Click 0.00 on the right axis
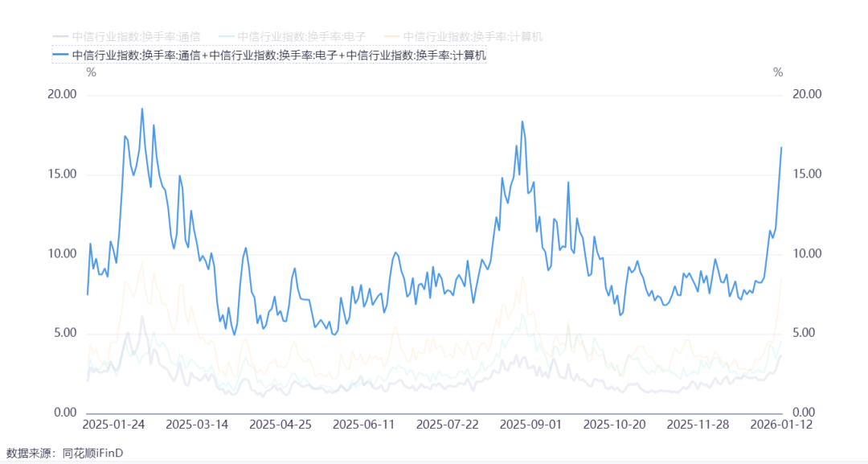 pos(805,413)
